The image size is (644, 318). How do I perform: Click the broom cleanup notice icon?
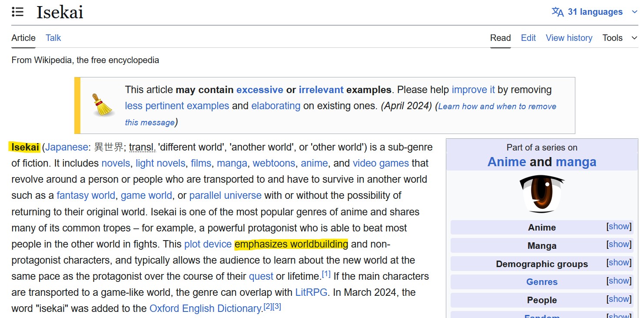click(103, 105)
